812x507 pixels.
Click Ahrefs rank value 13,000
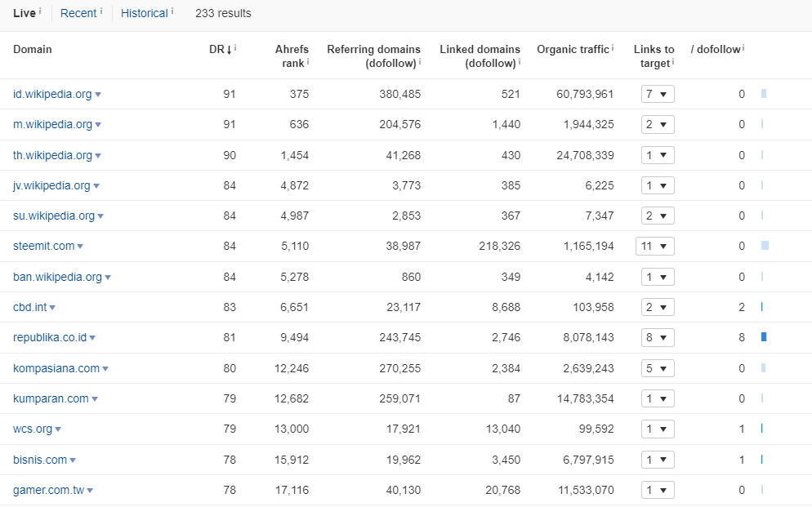click(292, 429)
